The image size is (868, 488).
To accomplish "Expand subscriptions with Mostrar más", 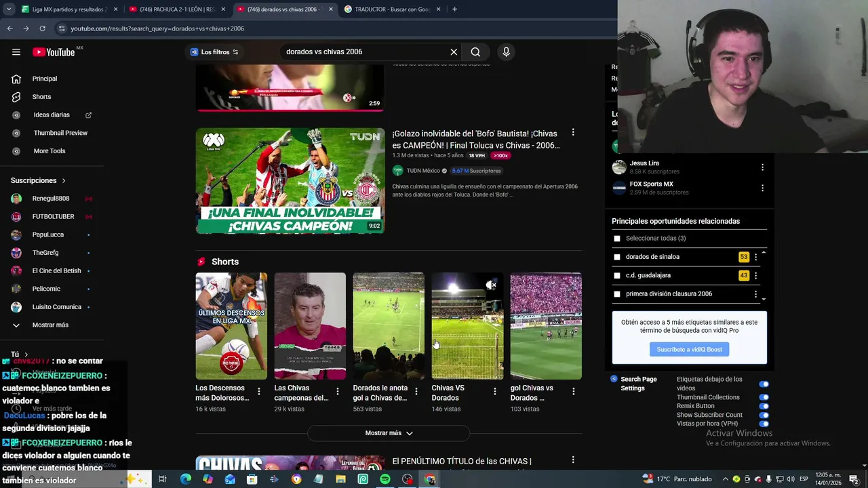I will [x=50, y=325].
